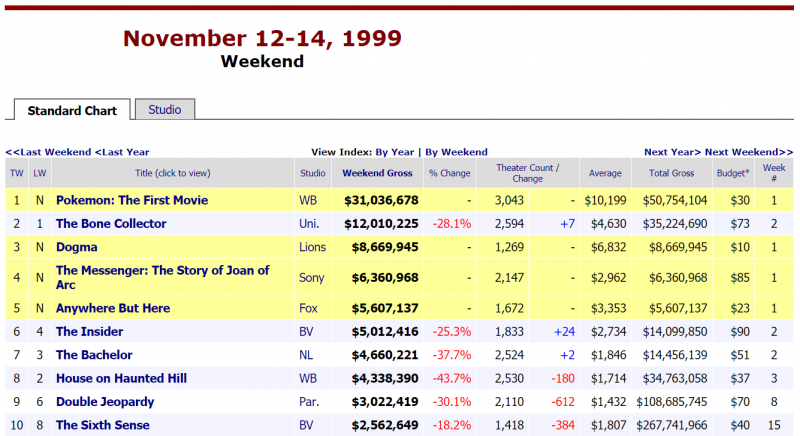Viewport: 800px width, 436px height.
Task: View The Sixth Sense details
Action: (x=103, y=425)
